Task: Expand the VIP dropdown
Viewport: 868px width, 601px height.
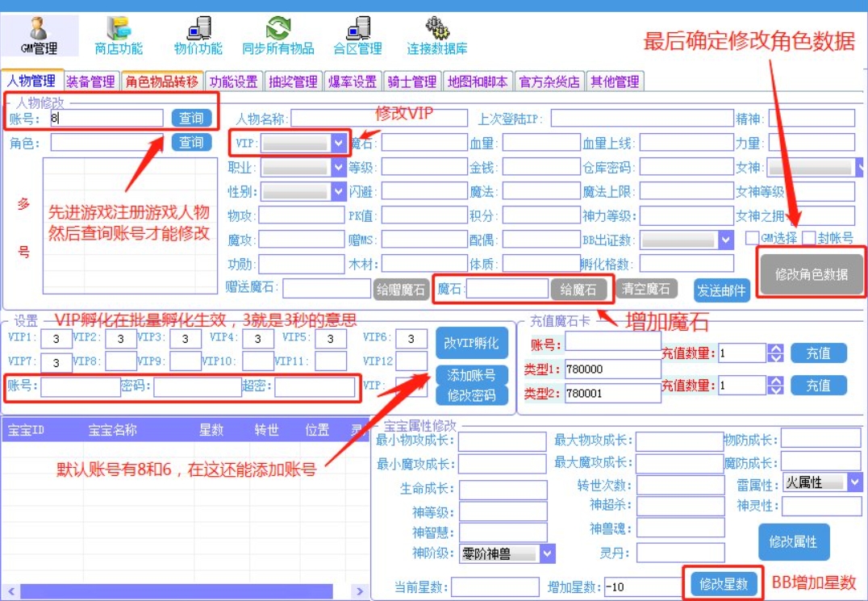Action: coord(338,143)
